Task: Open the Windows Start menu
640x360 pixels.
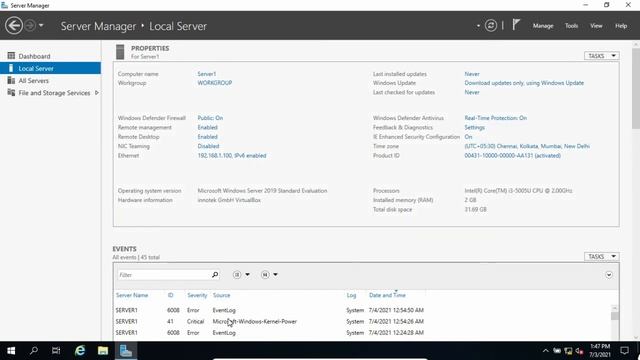Action: (11, 351)
